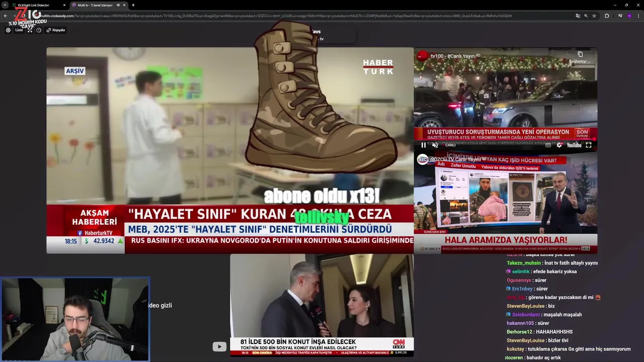Open the translate page icon in address bar

tap(578, 16)
